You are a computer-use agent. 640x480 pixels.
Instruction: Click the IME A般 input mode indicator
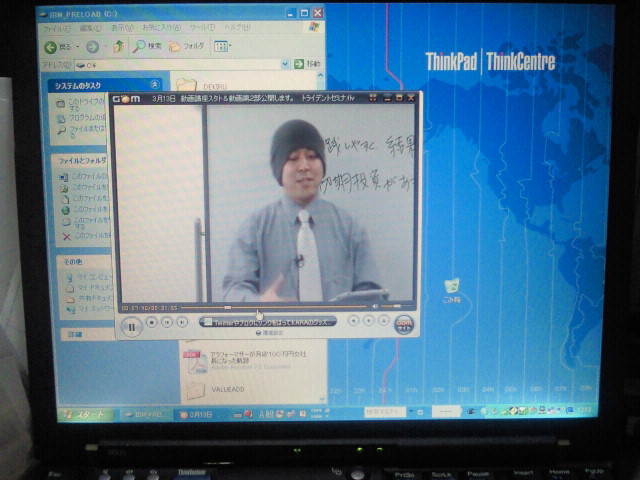coord(266,415)
